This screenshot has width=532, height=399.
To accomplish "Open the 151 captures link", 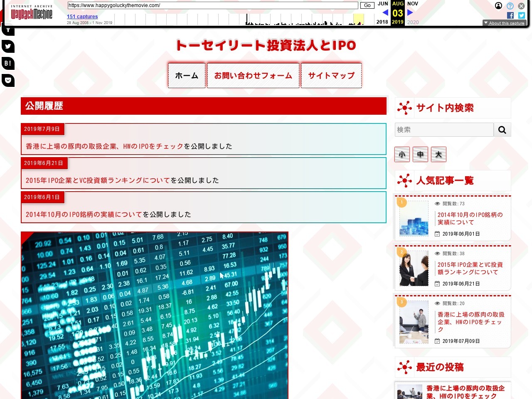I will (x=82, y=17).
